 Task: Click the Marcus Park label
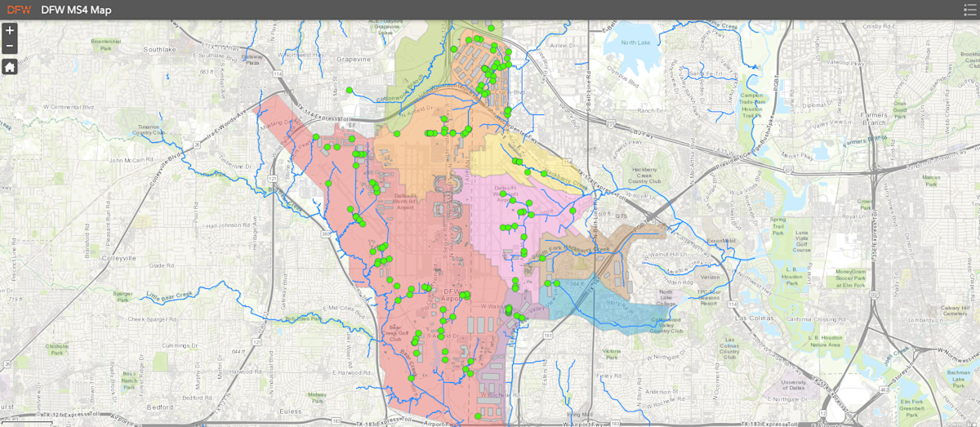click(931, 180)
